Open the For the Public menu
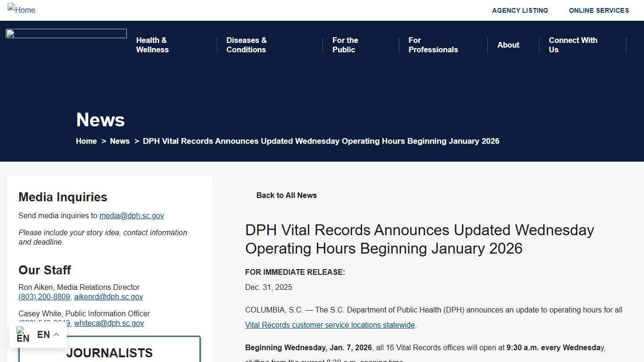Viewport: 644px width, 362px height. pos(345,45)
